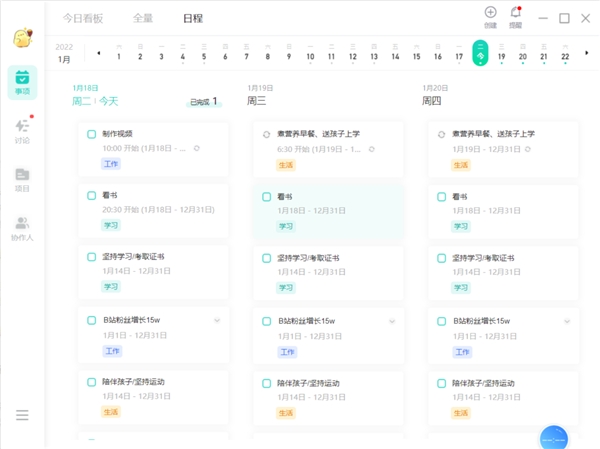Check B站粉丝增长15w on 周三

tap(266, 321)
